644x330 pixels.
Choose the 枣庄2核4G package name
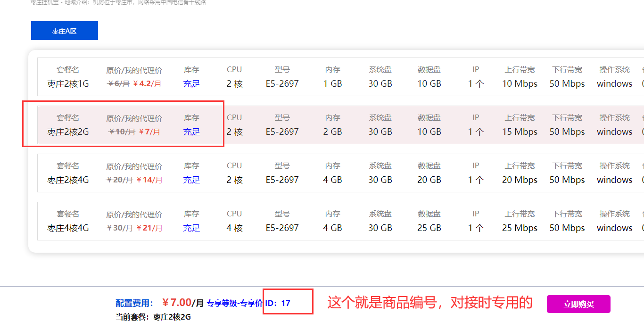pyautogui.click(x=68, y=180)
